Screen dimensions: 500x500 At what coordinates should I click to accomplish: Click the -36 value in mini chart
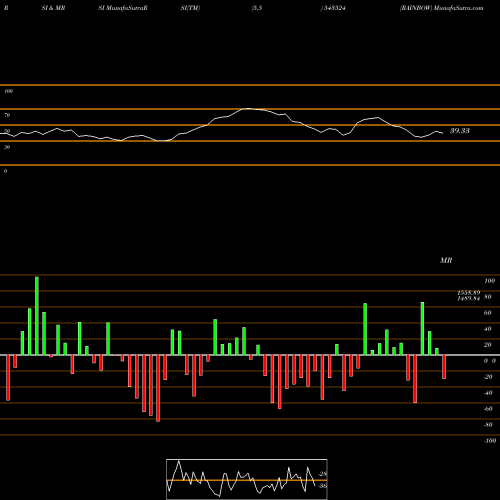[322, 486]
